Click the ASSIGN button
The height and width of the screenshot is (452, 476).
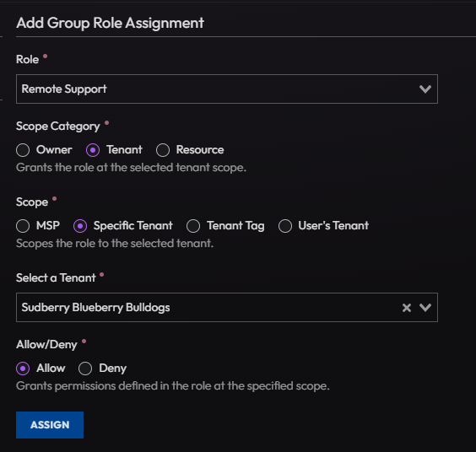(x=50, y=425)
